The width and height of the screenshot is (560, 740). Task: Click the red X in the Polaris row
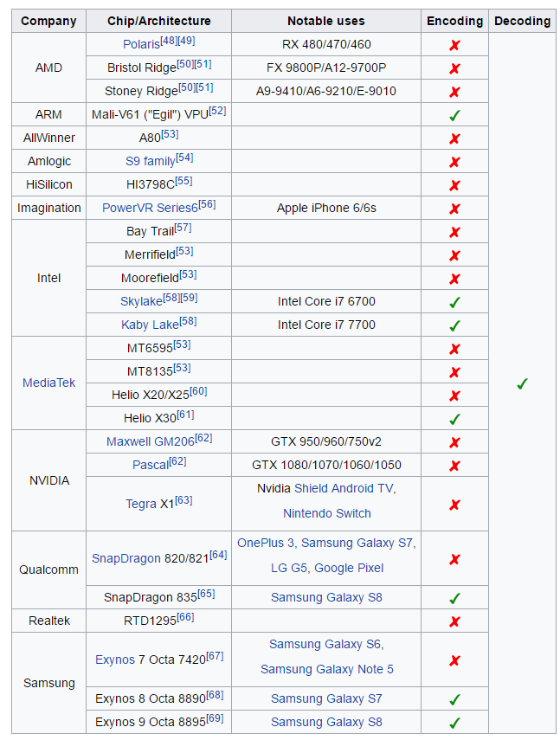click(x=454, y=45)
